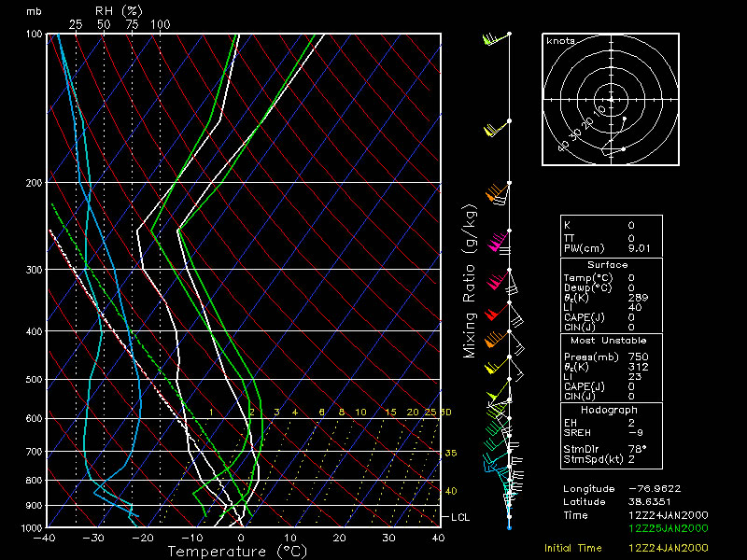Click the "PW(cm)" label
The image size is (747, 560).
tap(585, 248)
